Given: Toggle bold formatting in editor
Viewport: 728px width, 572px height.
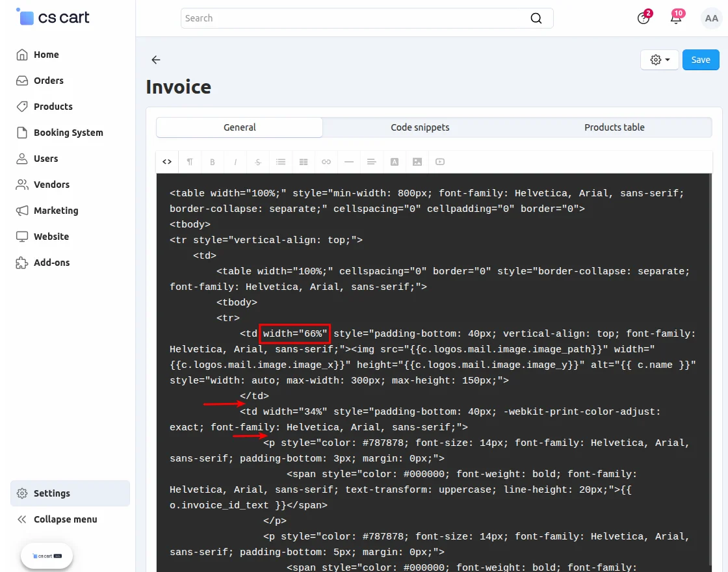Looking at the screenshot, I should [x=213, y=162].
